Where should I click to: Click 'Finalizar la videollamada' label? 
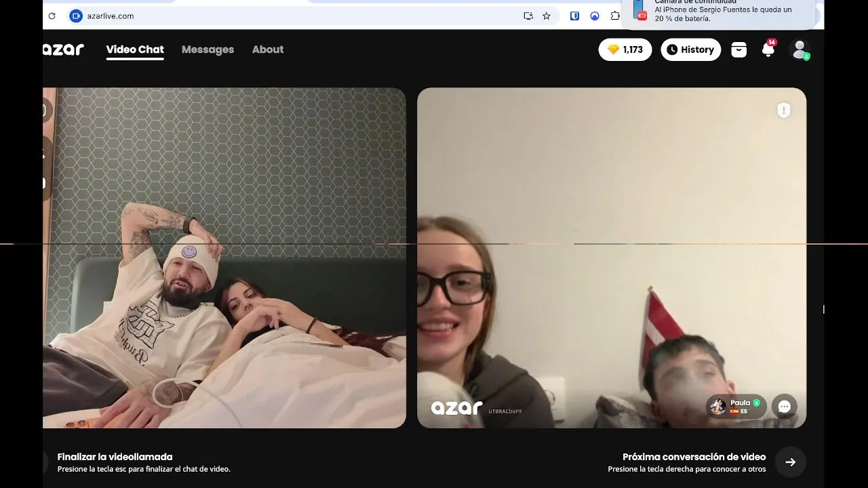(115, 457)
